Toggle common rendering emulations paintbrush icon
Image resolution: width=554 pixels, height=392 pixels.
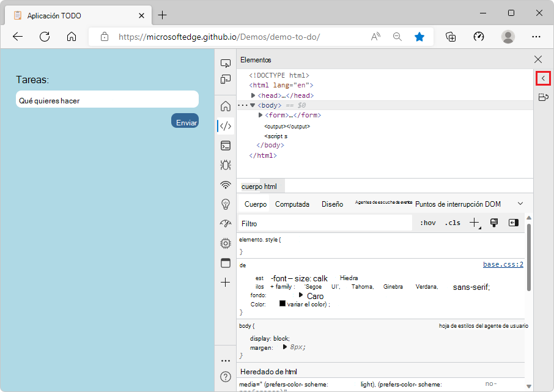pyautogui.click(x=494, y=223)
